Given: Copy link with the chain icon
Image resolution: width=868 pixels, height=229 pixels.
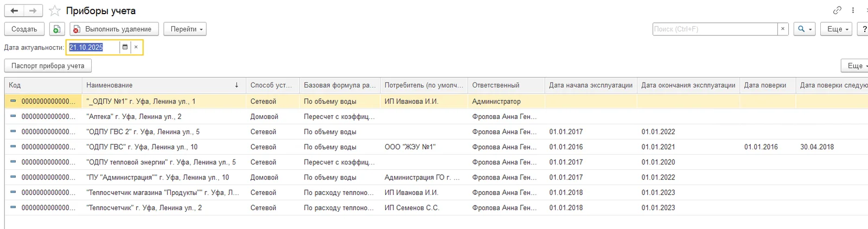Looking at the screenshot, I should (837, 10).
